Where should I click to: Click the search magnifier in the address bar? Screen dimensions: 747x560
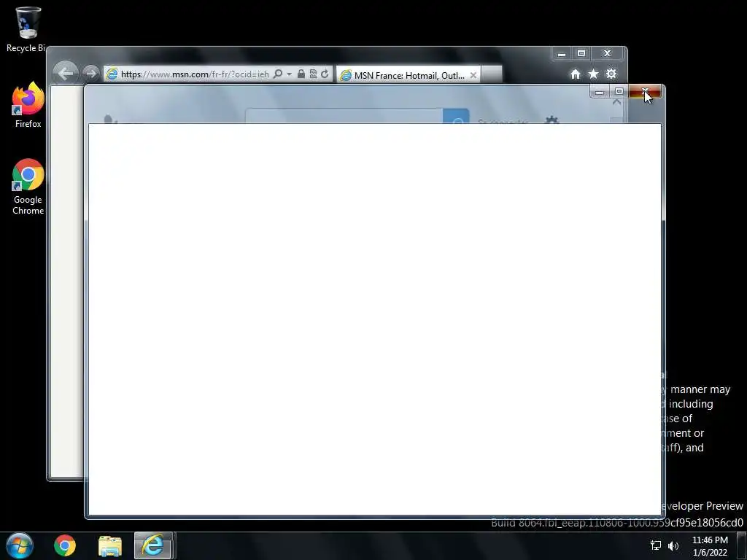pyautogui.click(x=278, y=74)
